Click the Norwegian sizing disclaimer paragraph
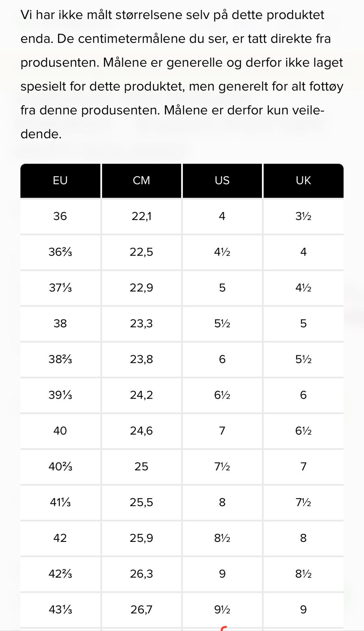 (x=182, y=75)
